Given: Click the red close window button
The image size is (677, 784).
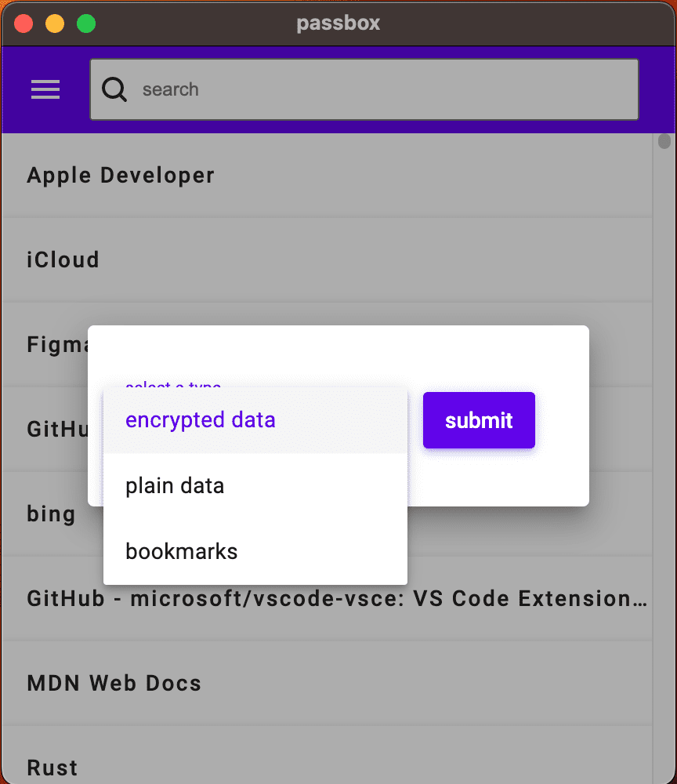Looking at the screenshot, I should [24, 24].
